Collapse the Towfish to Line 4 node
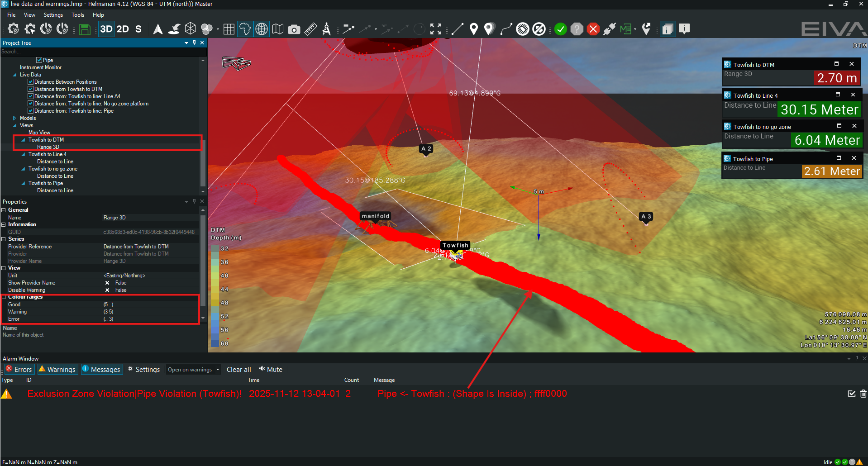Viewport: 868px width, 466px height. pyautogui.click(x=23, y=154)
